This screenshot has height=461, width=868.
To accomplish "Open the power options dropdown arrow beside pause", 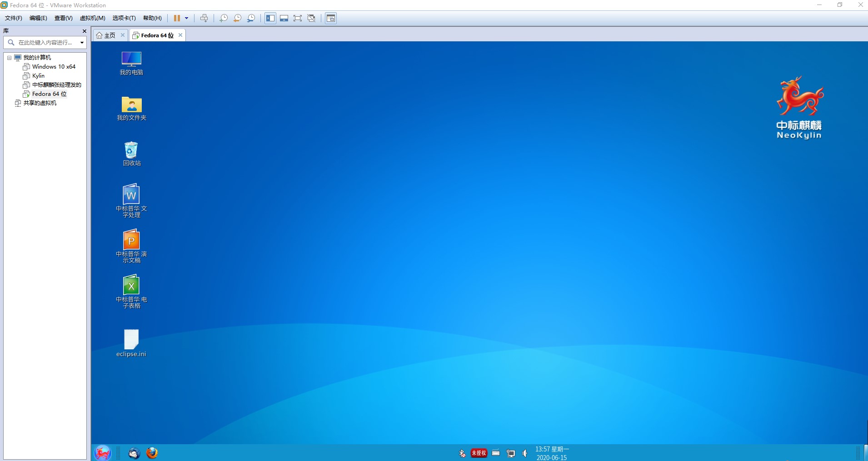I will pos(186,18).
